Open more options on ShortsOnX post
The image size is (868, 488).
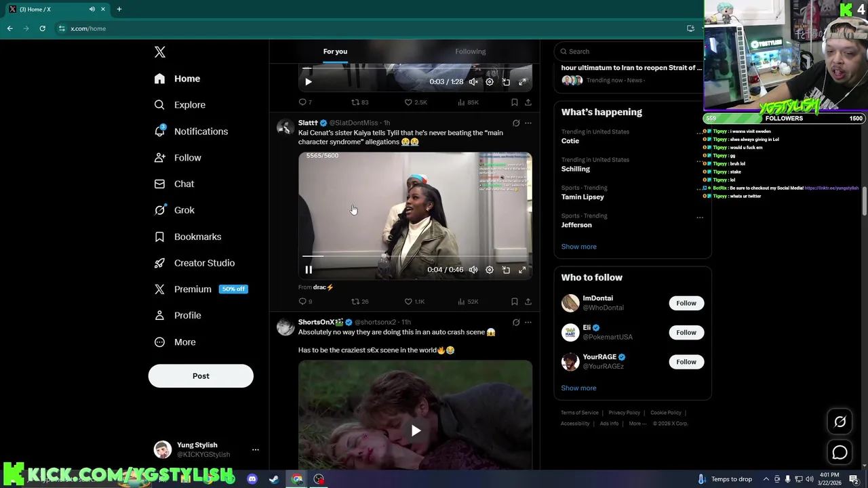pyautogui.click(x=528, y=323)
